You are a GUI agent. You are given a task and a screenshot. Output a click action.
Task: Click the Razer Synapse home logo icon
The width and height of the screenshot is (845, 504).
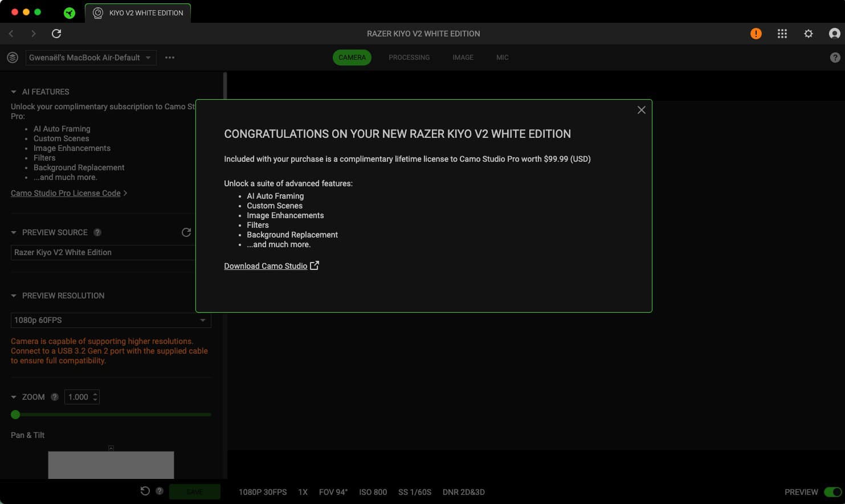tap(70, 13)
